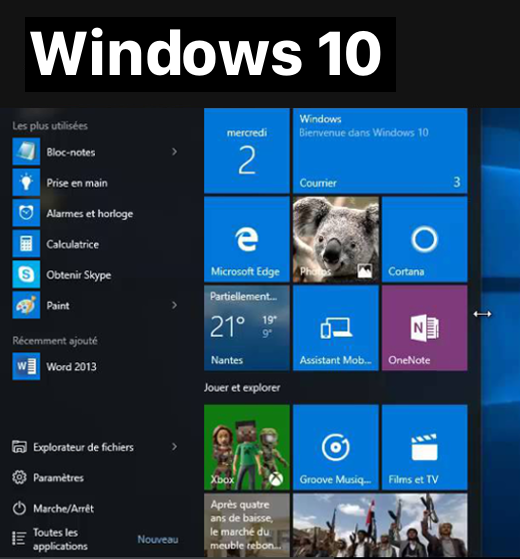
Task: Open the Word 2013 icon
Action: (x=26, y=366)
